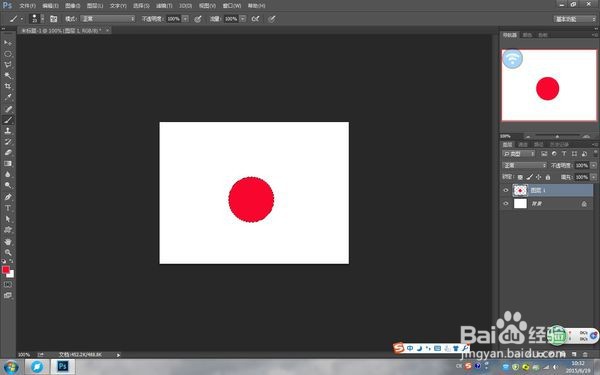Screen dimensions: 600x375
Task: Open the layer fill arrow
Action: point(593,177)
